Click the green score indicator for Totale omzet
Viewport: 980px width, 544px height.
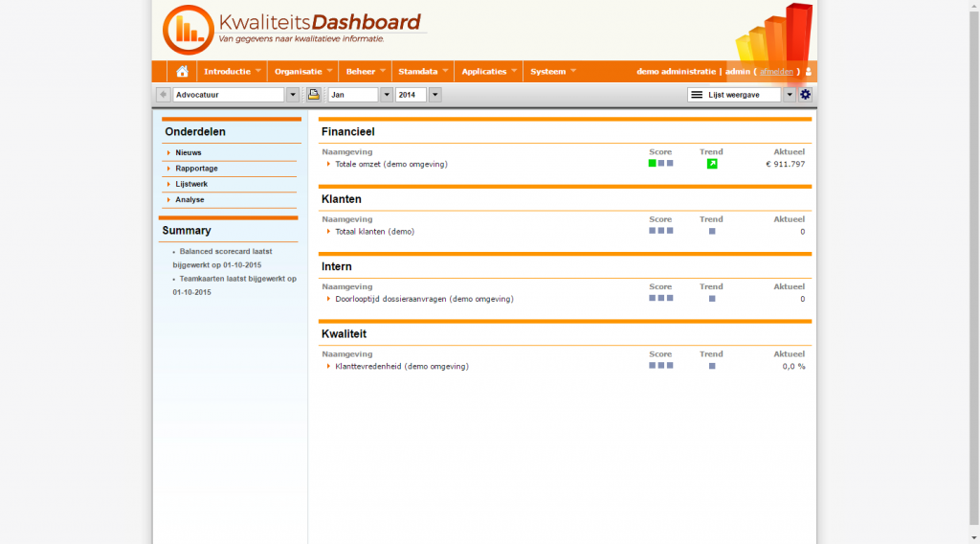[x=652, y=164]
